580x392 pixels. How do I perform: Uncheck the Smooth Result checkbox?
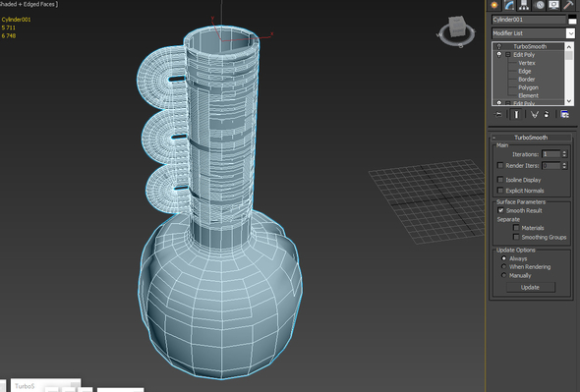[x=500, y=210]
